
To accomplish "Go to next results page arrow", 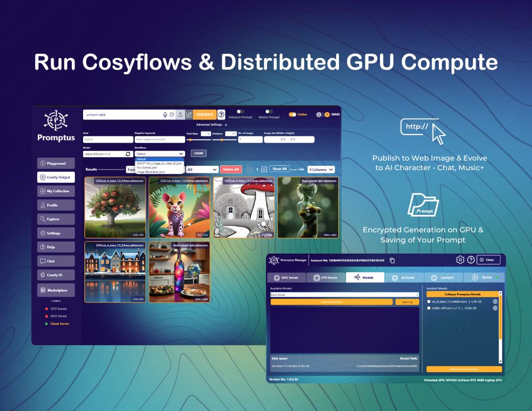I will 264,169.
